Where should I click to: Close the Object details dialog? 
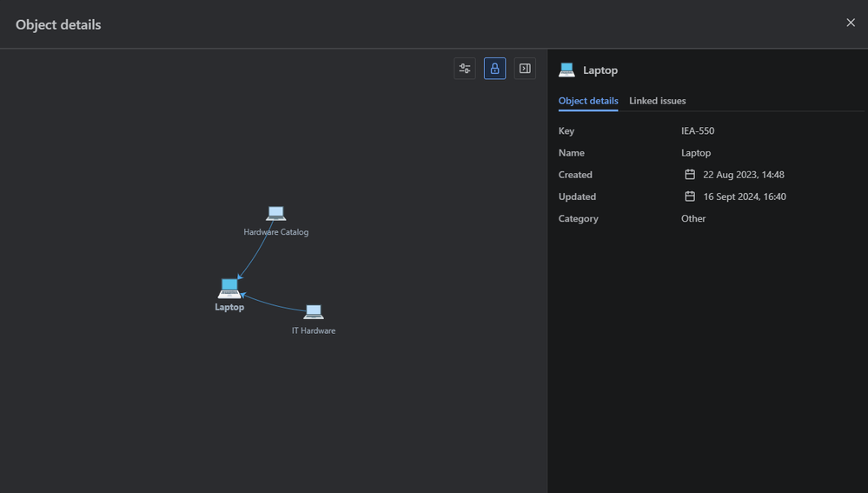[851, 23]
